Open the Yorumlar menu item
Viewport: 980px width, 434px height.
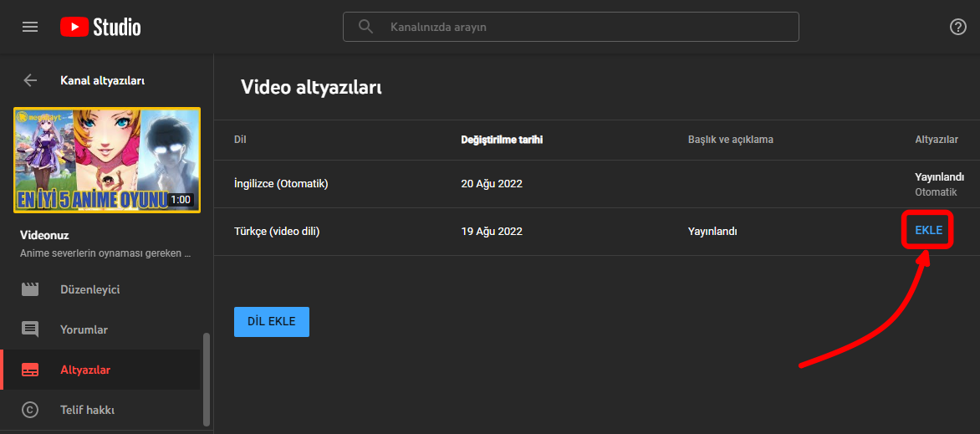point(84,329)
